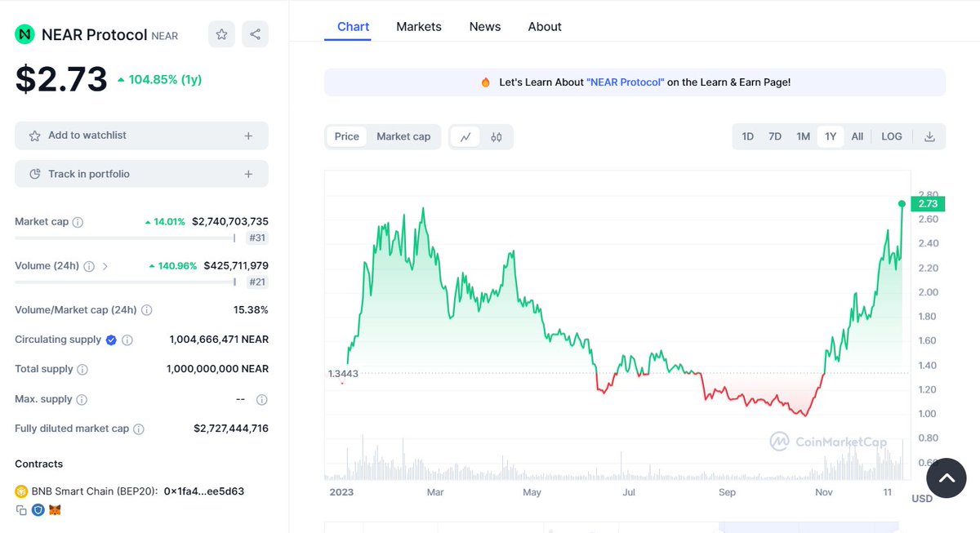Click the scroll-to-top arrow button
This screenshot has height=533, width=980.
click(947, 478)
